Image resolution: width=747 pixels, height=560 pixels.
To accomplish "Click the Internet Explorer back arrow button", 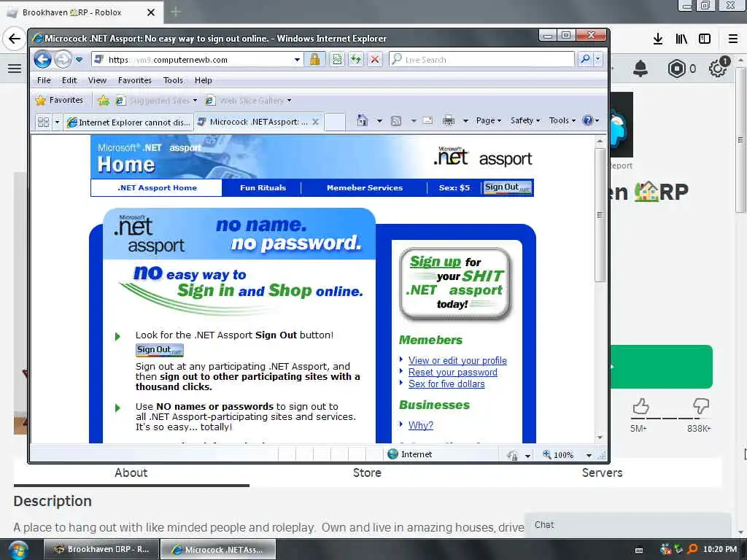I will (x=43, y=60).
